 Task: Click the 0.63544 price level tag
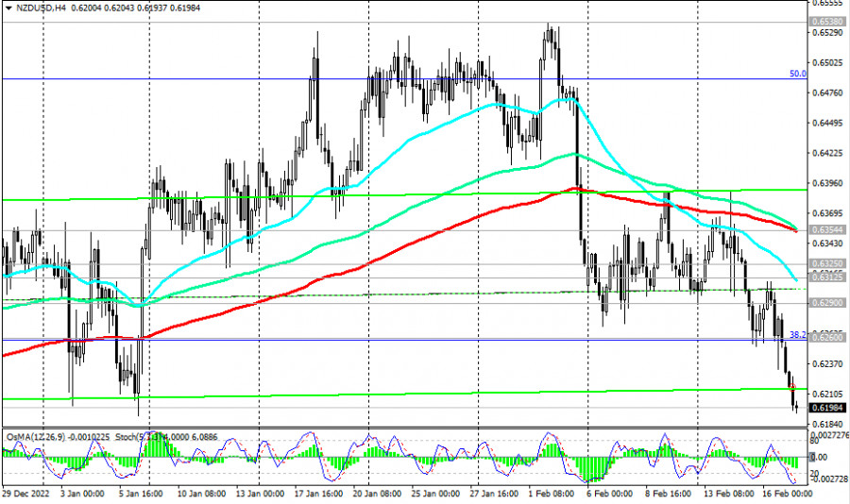(x=826, y=230)
